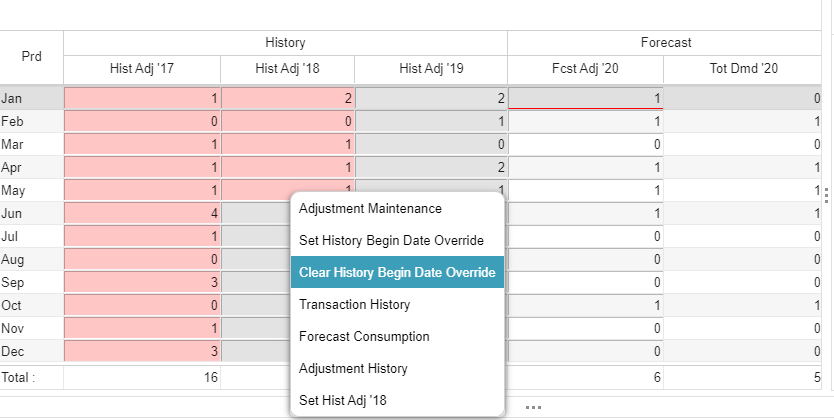Select the Jan Hist Adj '18 cell
834x420 pixels.
tap(288, 98)
